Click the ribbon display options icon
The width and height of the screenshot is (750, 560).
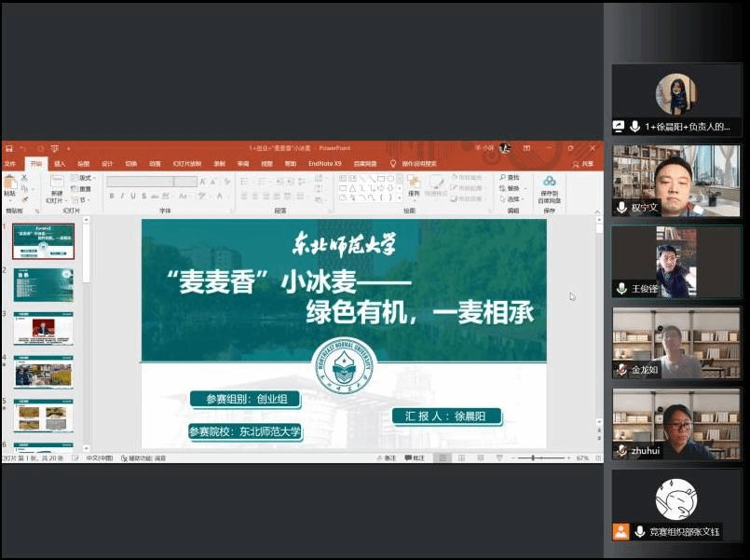527,149
